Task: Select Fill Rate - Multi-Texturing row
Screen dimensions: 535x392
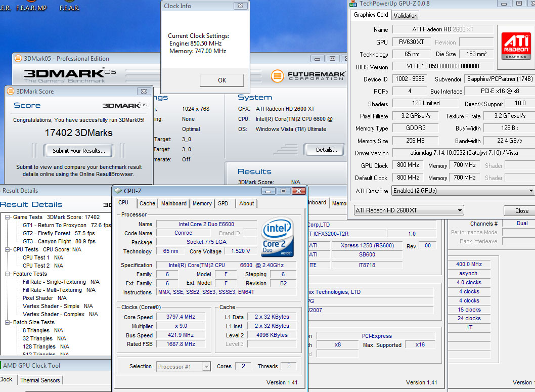Action: [59, 290]
